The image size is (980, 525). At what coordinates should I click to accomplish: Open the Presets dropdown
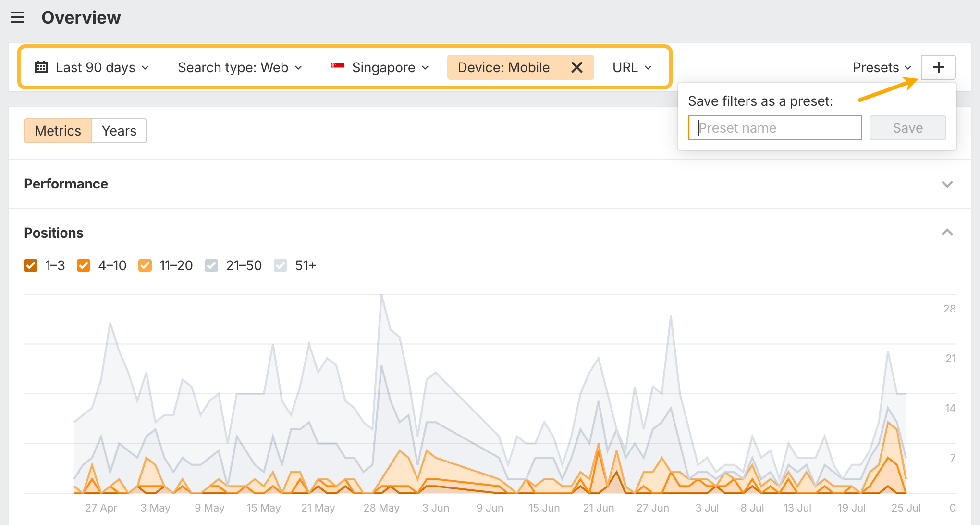[882, 67]
